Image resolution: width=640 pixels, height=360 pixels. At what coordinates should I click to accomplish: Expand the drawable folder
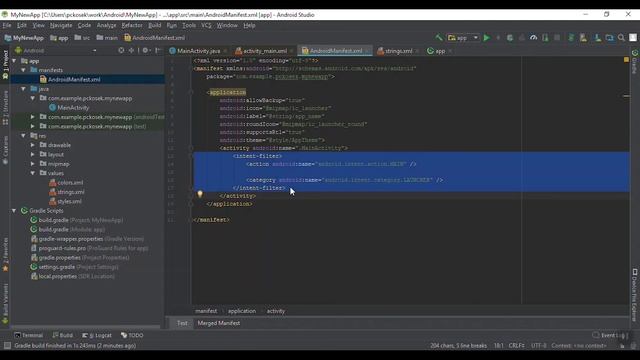(x=33, y=145)
